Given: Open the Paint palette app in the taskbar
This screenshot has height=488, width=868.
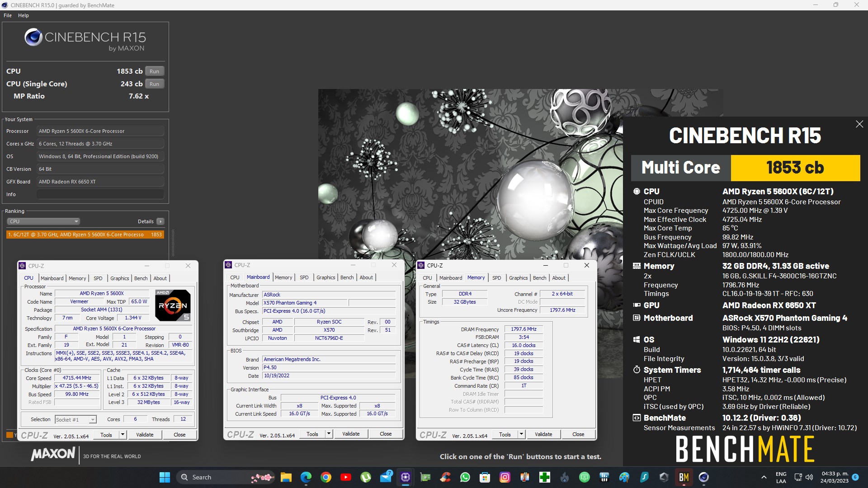Looking at the screenshot, I should [x=624, y=477].
